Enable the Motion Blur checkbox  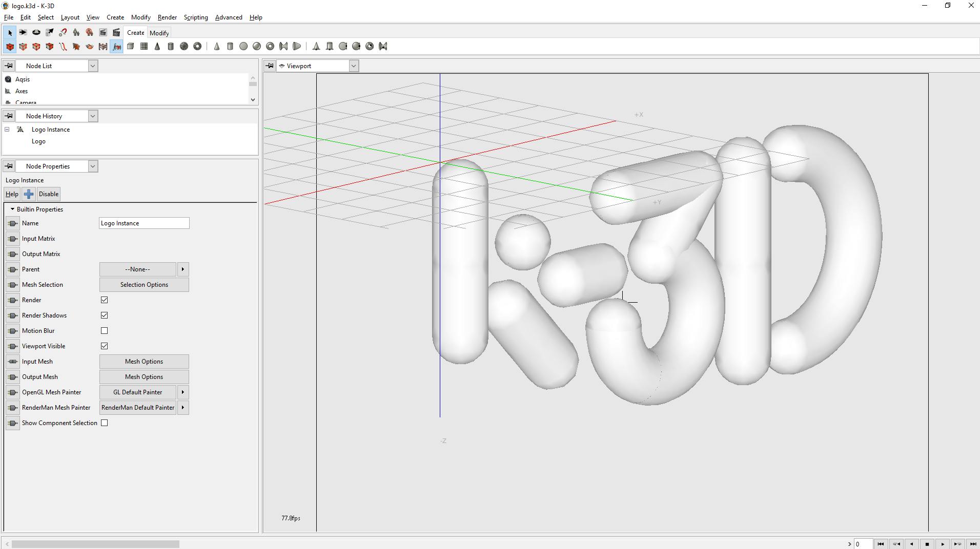(x=104, y=330)
